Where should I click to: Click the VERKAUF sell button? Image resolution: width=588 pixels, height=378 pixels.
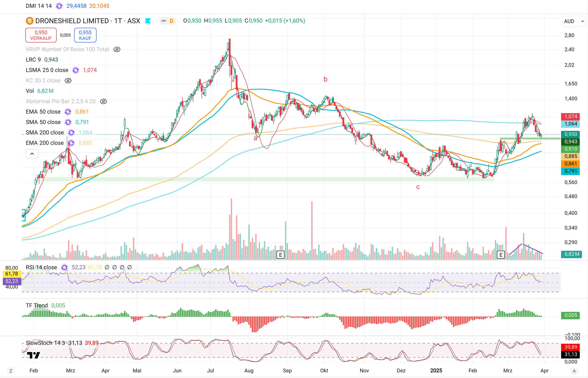click(x=41, y=35)
